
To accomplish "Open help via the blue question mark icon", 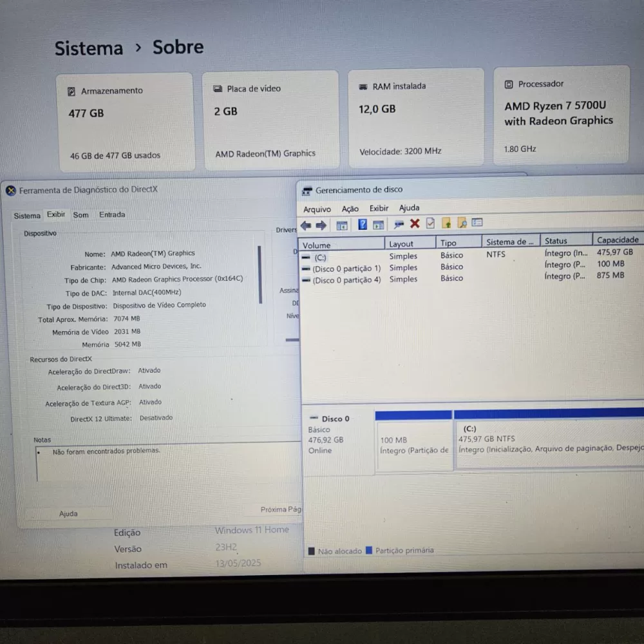I will pos(362,224).
